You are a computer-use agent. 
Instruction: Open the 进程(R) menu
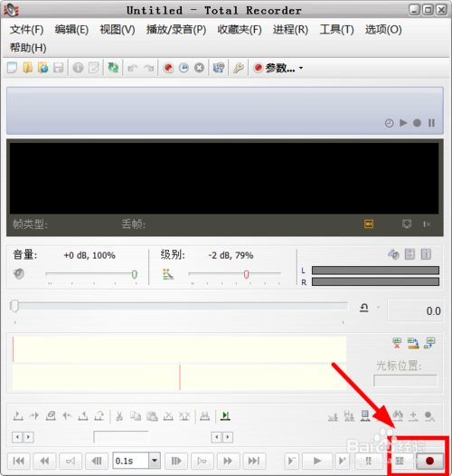(x=290, y=30)
